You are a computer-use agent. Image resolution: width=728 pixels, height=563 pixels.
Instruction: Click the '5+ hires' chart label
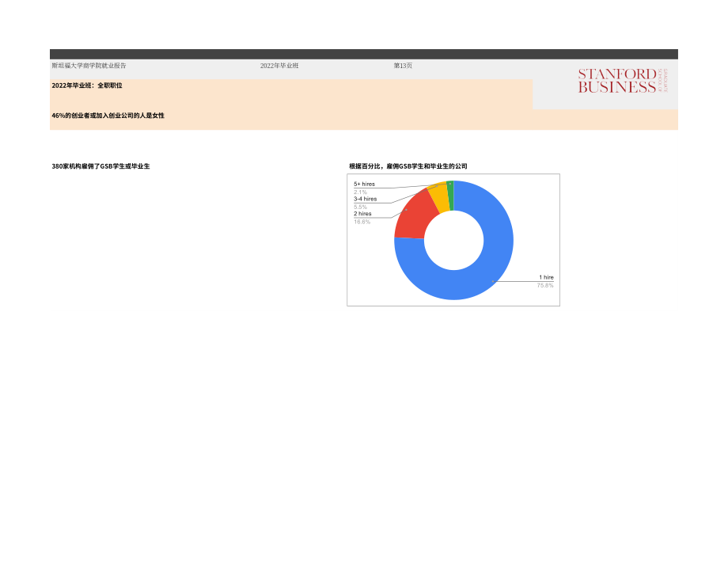364,184
